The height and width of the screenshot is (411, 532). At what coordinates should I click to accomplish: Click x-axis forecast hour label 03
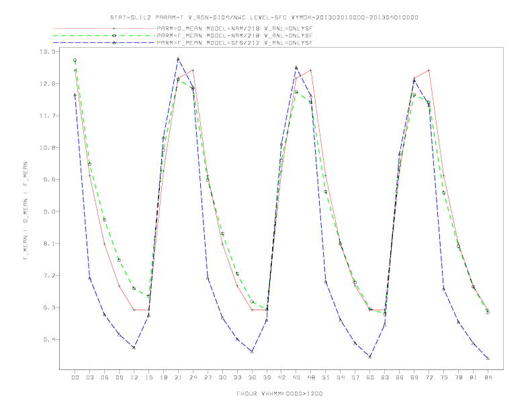click(89, 377)
